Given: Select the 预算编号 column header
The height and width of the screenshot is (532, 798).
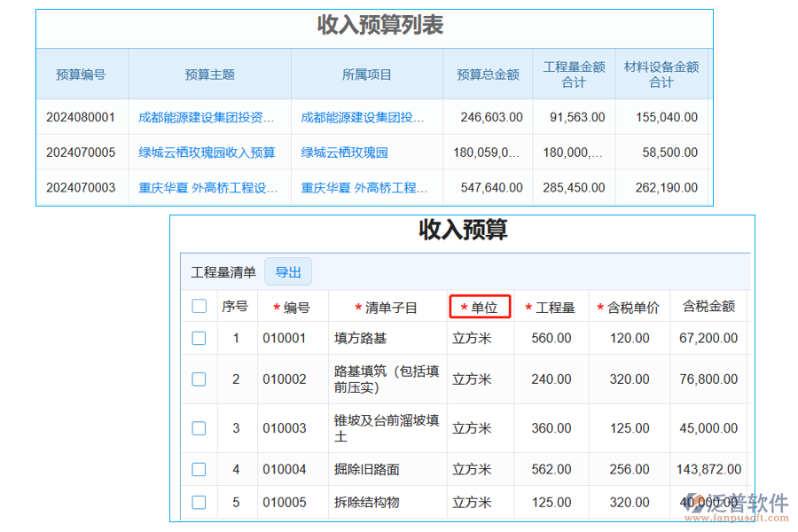Looking at the screenshot, I should 82,74.
